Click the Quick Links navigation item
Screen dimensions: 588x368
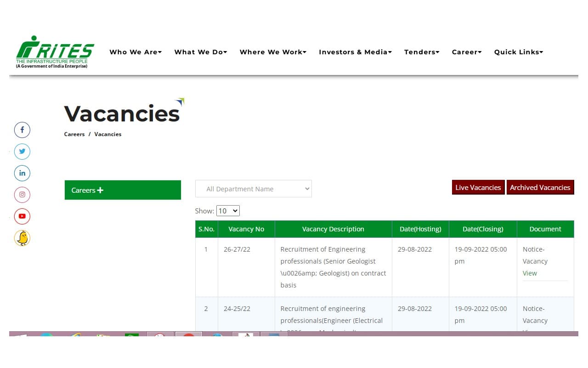click(x=518, y=52)
